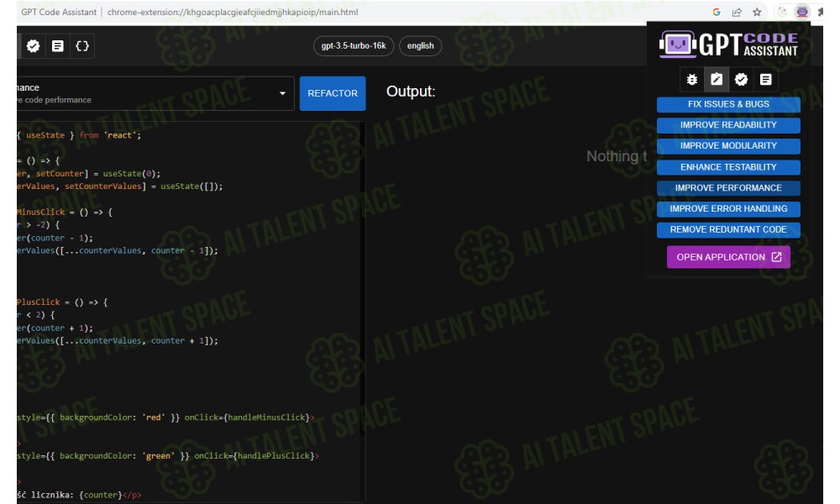Viewport: 840px width, 504px height.
Task: Click the 'GPT Code Assistant' page title
Action: point(59,12)
